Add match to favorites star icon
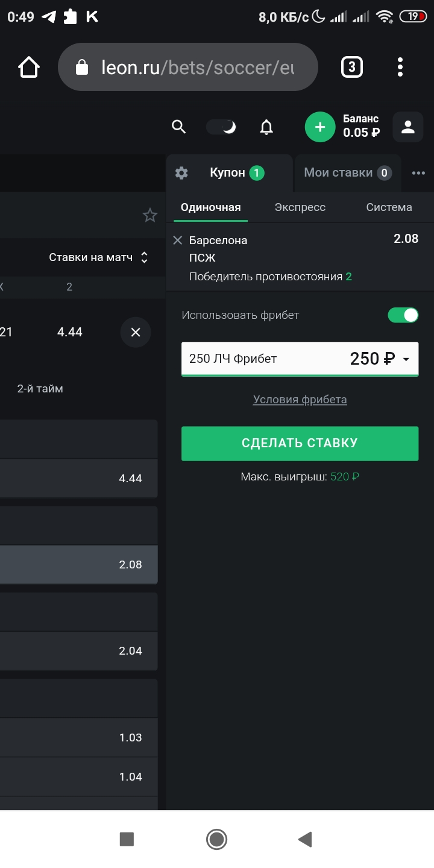 tap(149, 215)
